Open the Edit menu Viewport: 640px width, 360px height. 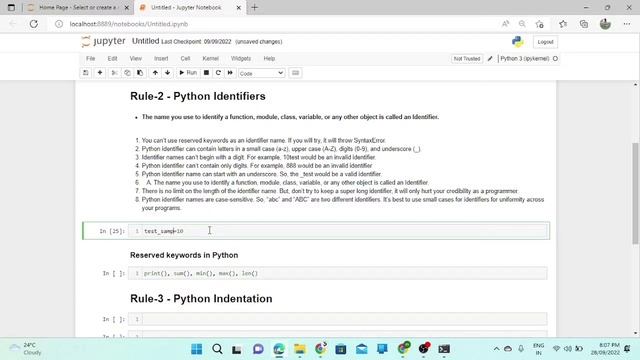point(112,58)
